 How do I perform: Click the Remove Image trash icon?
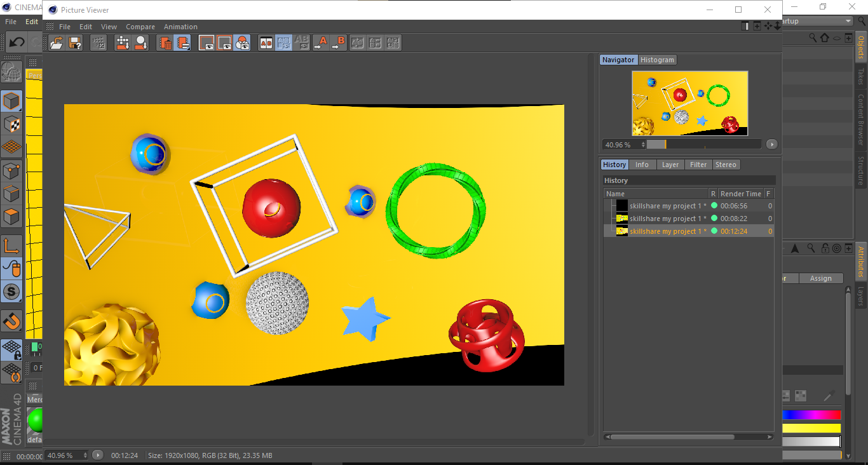165,43
